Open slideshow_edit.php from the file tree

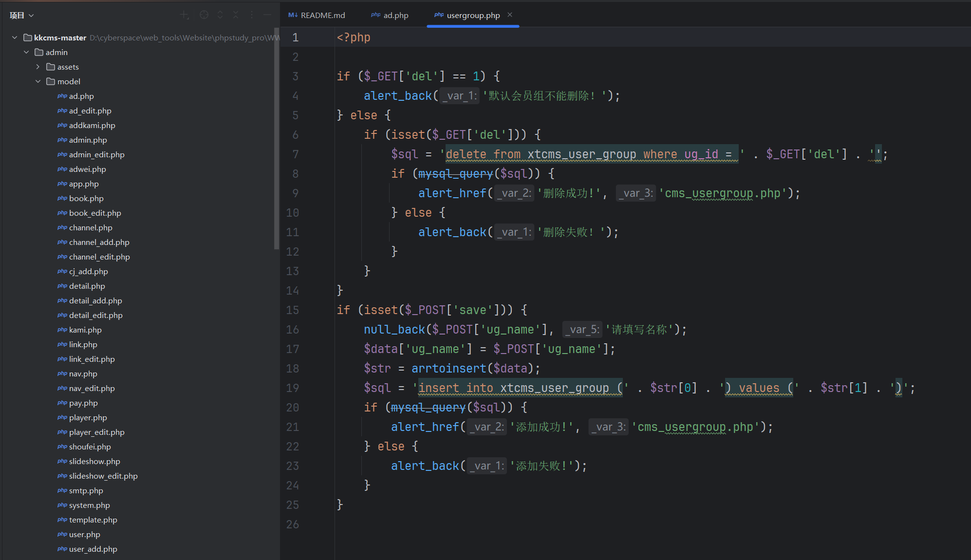pos(103,476)
